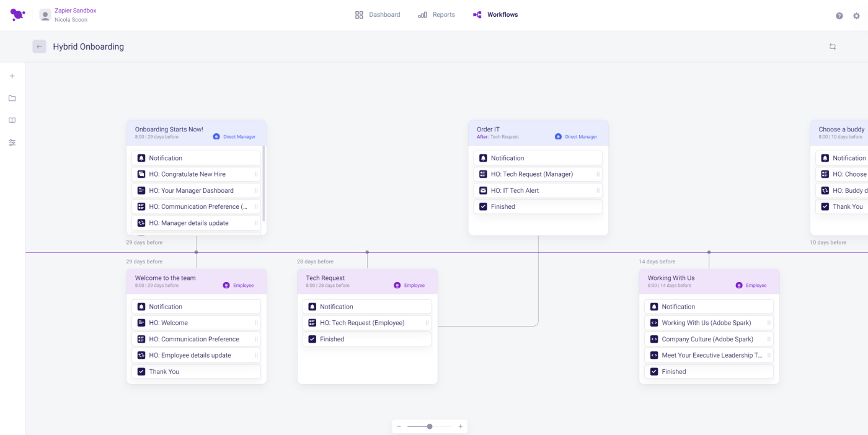Click the swap arrows icon at top right

click(x=833, y=46)
